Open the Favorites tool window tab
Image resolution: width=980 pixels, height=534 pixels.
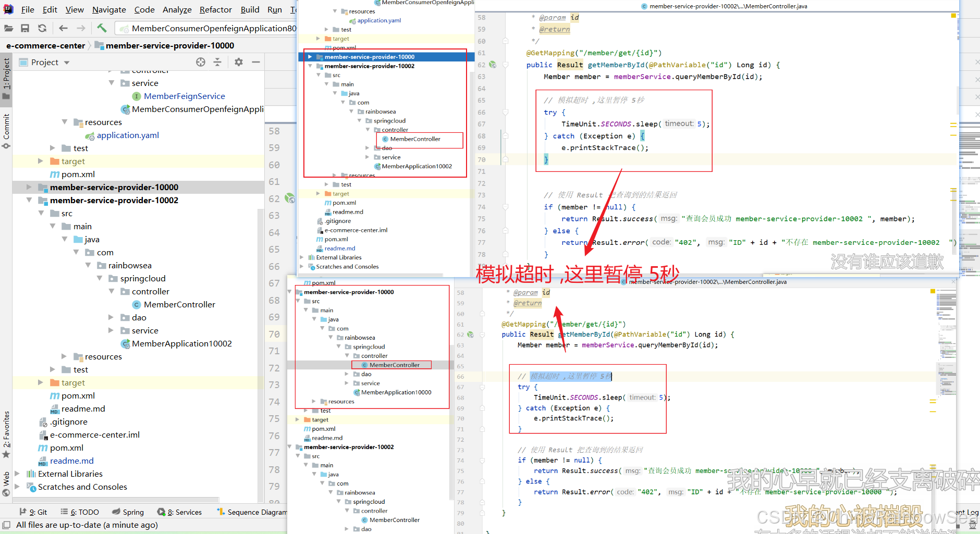(x=6, y=434)
